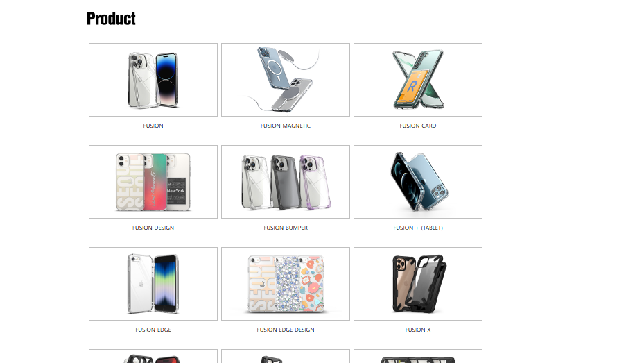Click the Product heading
644x363 pixels.
(x=111, y=19)
